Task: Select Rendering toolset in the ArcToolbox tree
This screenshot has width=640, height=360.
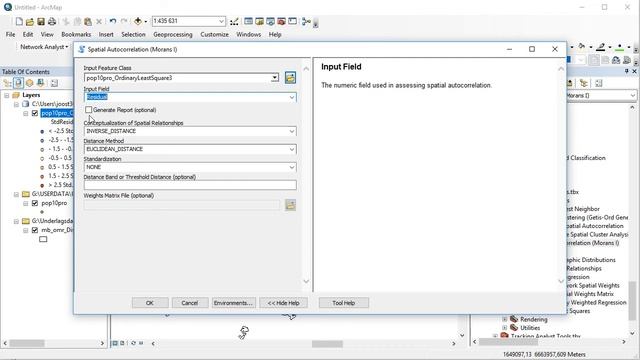Action: (x=533, y=319)
